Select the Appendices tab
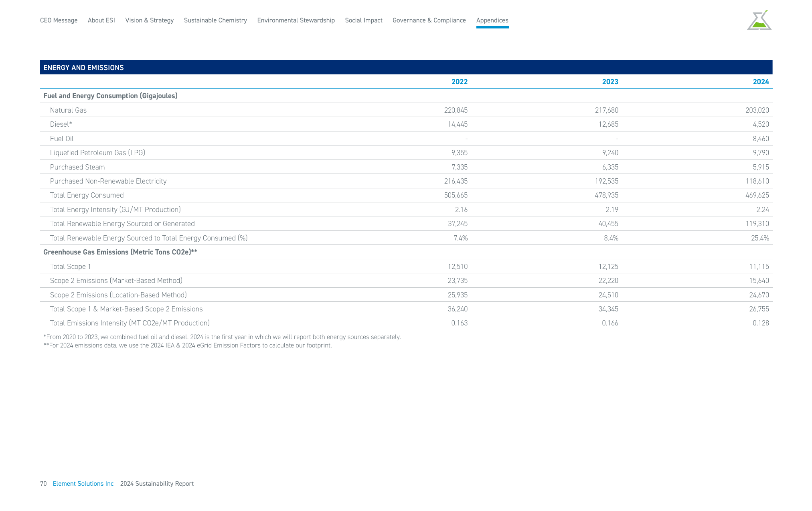Screen dimensions: 812x511 click(x=492, y=20)
